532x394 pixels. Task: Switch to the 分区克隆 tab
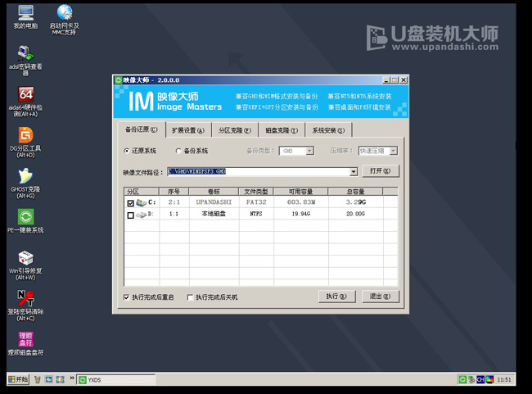235,130
